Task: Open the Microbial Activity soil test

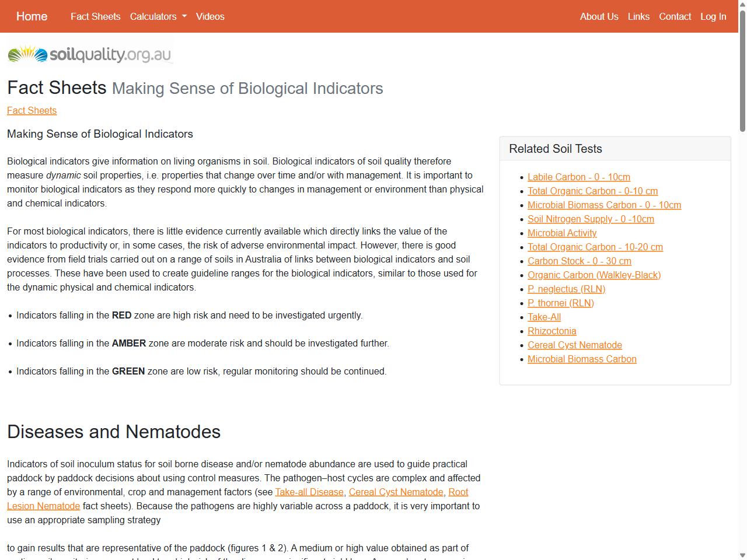Action: pyautogui.click(x=561, y=233)
